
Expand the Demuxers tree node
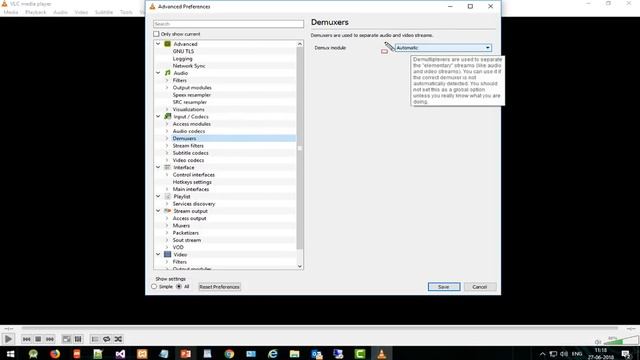coord(167,138)
